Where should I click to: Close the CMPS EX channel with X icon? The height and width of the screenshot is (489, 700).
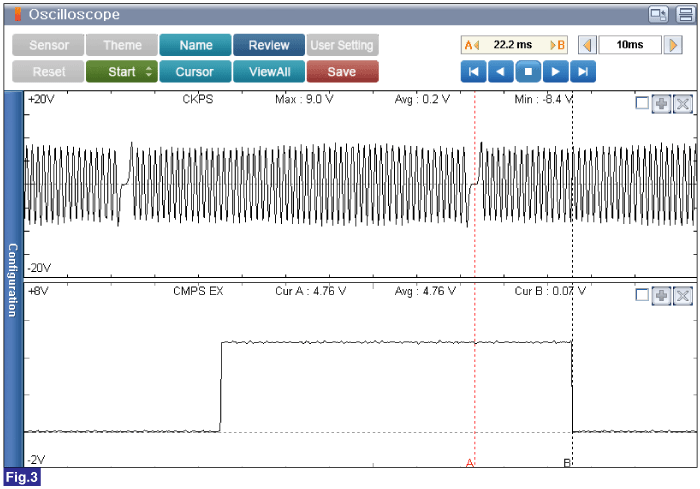(683, 295)
